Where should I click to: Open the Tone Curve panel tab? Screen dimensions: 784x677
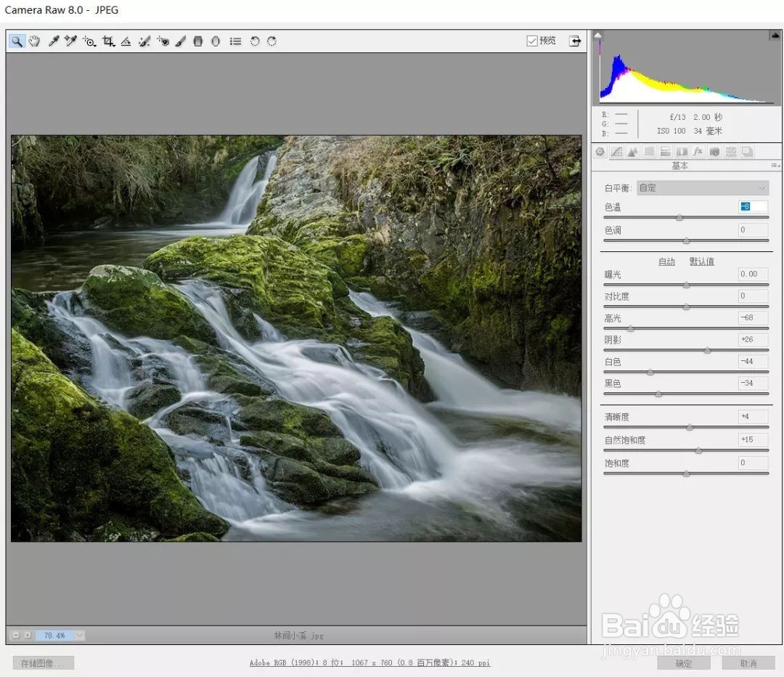coord(616,152)
